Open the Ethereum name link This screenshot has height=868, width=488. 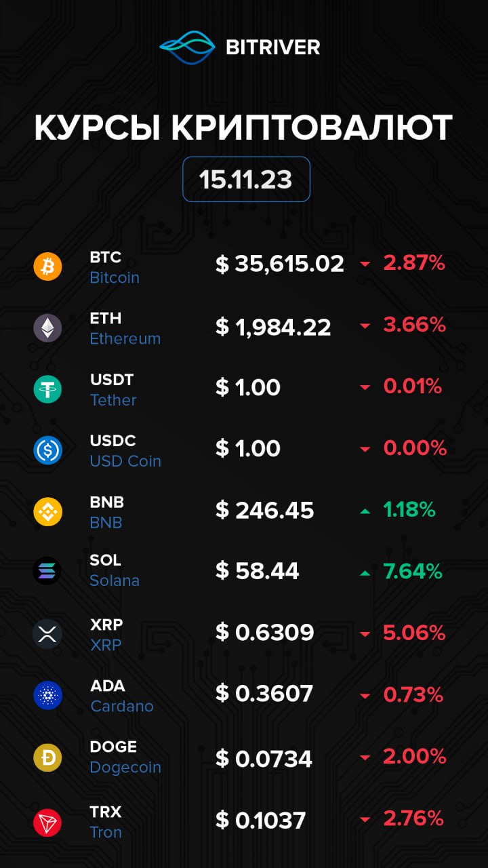(x=125, y=339)
